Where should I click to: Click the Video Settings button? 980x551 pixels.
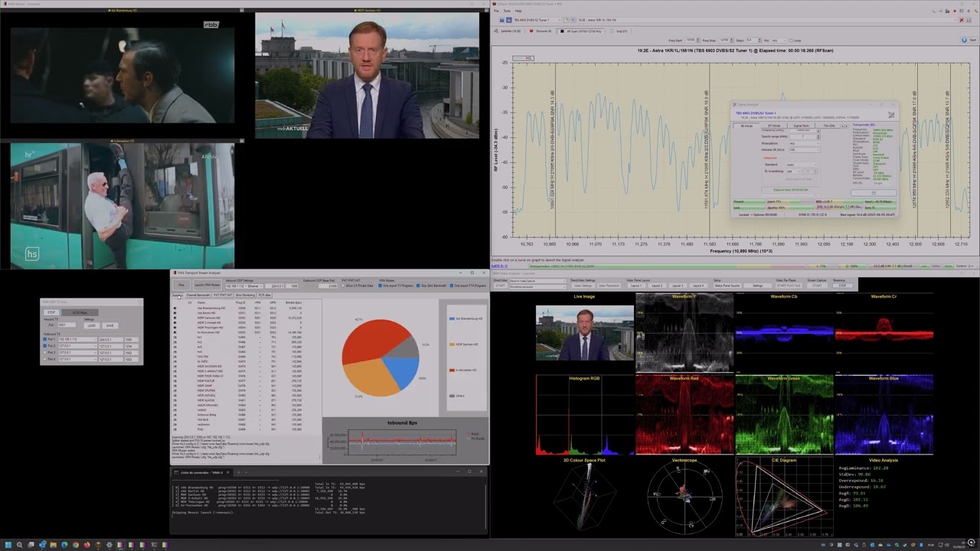(583, 285)
